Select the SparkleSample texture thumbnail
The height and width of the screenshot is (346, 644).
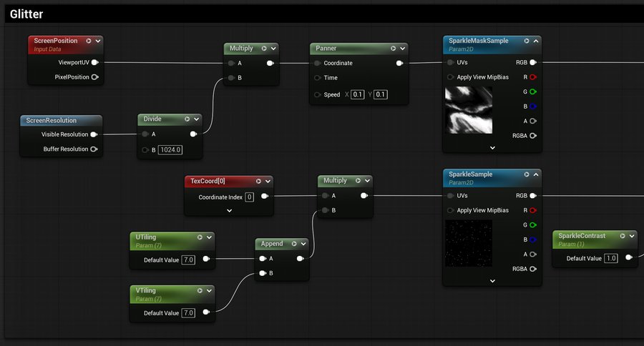pos(469,243)
